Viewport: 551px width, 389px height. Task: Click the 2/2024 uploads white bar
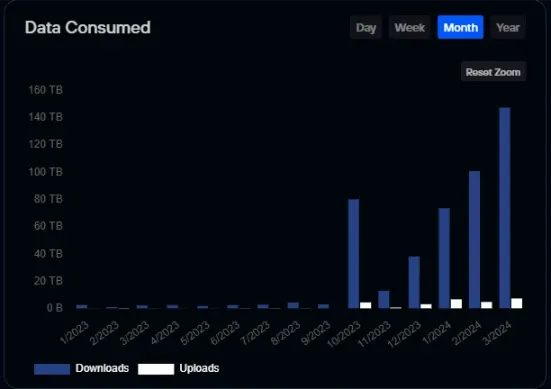click(x=486, y=305)
